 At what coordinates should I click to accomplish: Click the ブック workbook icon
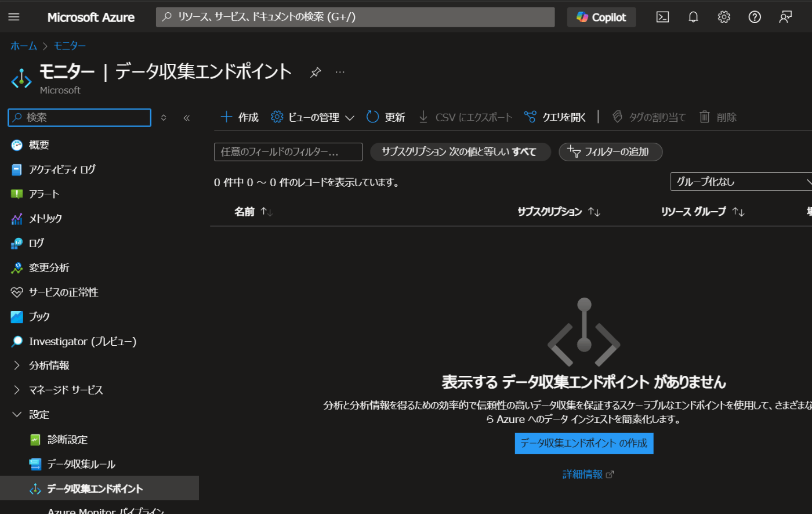[x=17, y=317]
